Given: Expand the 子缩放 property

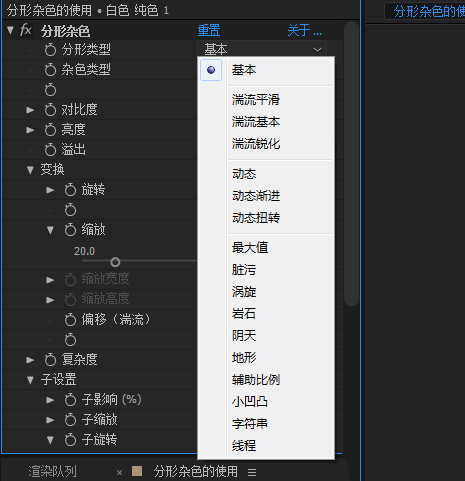Looking at the screenshot, I should (x=50, y=420).
